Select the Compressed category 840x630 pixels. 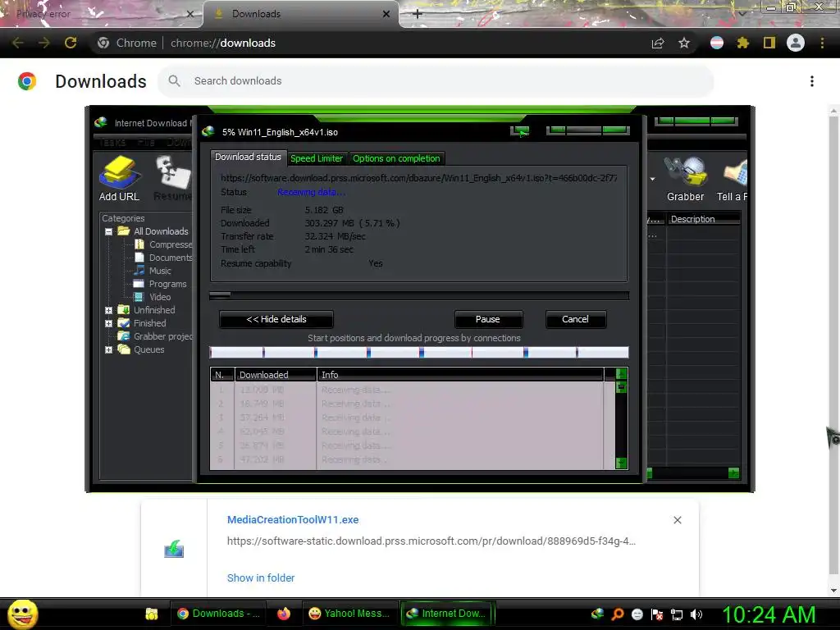click(164, 244)
